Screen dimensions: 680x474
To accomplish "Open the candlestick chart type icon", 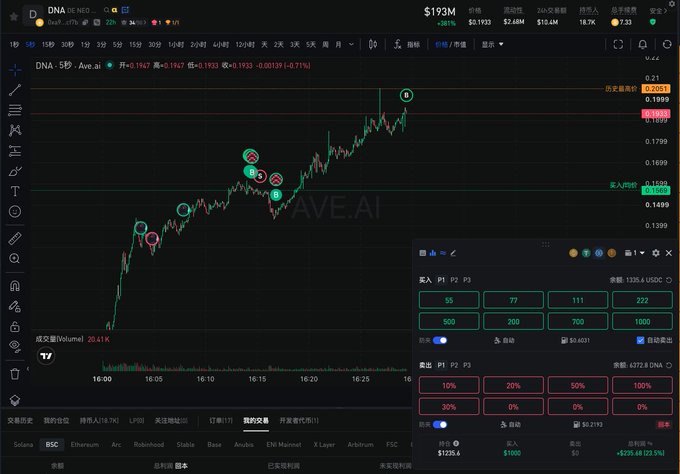I will coord(373,44).
